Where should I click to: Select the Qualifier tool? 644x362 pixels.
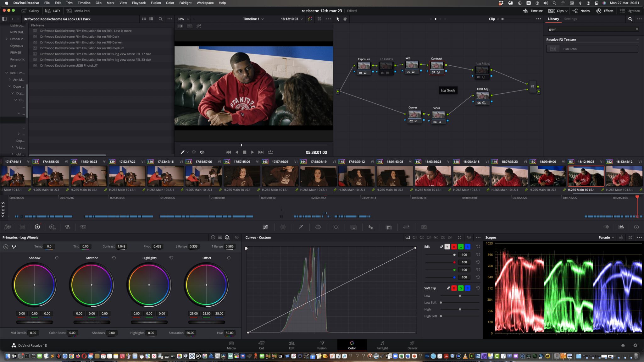point(301,227)
